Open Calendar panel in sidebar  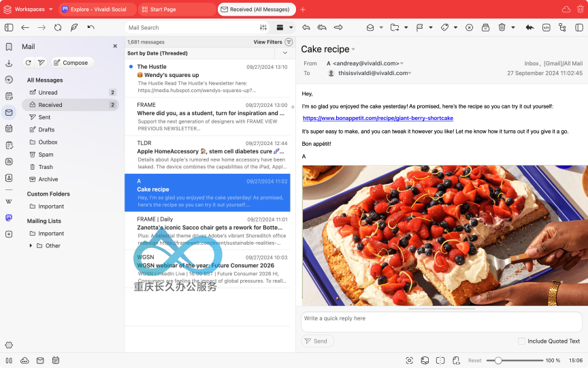pyautogui.click(x=9, y=129)
